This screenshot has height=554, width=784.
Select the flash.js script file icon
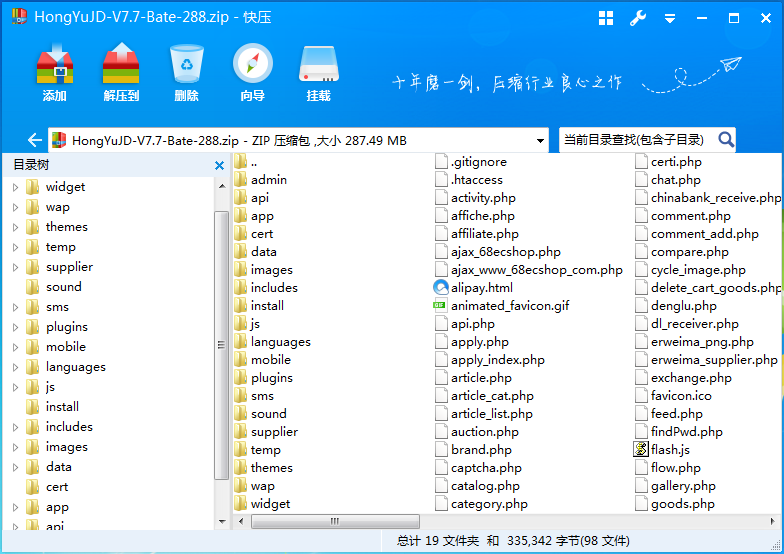coord(641,449)
